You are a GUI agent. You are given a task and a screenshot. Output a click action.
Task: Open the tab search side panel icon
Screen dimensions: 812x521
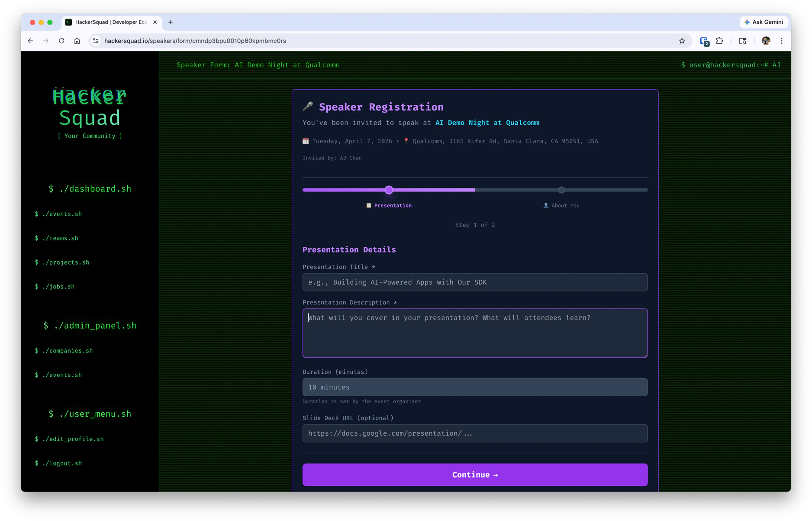[x=742, y=41]
